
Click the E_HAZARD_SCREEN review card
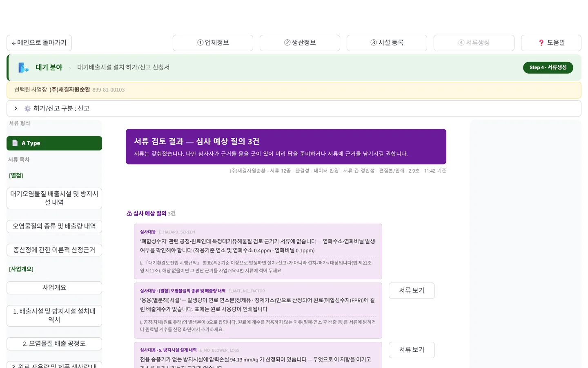(258, 251)
